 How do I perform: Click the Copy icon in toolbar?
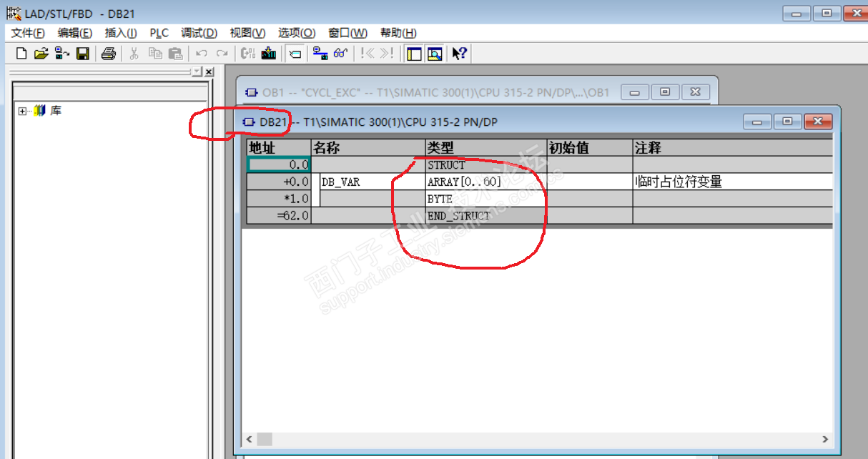(x=154, y=54)
